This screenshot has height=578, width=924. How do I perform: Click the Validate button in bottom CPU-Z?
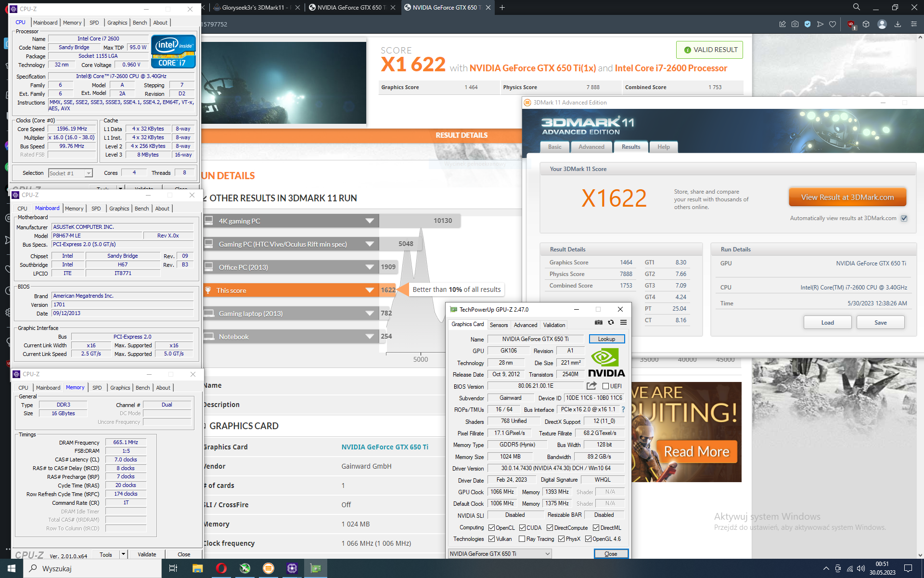click(147, 554)
